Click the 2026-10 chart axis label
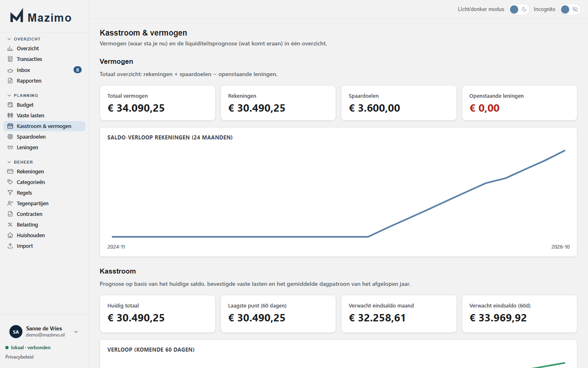 click(561, 247)
